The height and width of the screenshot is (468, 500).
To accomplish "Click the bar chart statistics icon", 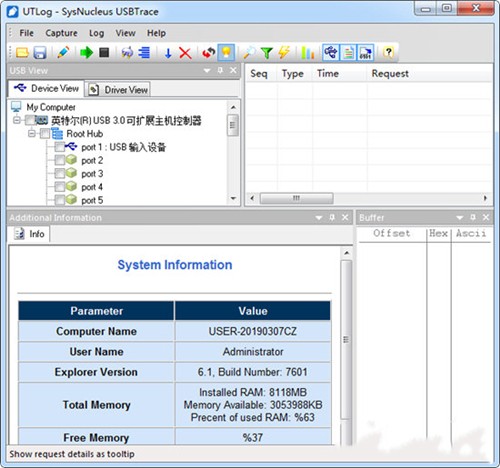I will tap(307, 53).
